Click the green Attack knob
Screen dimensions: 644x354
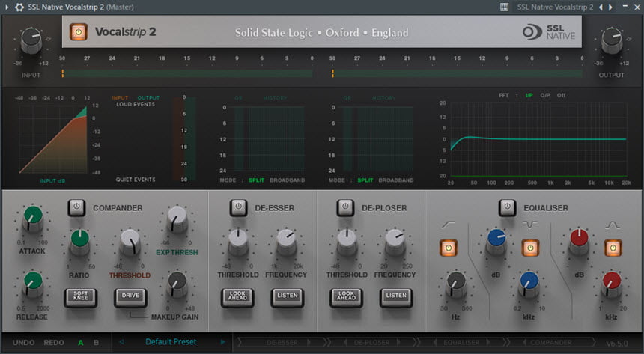point(32,219)
